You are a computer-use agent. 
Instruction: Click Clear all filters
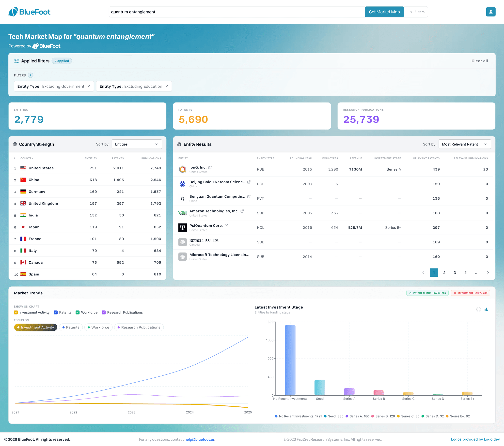point(480,61)
